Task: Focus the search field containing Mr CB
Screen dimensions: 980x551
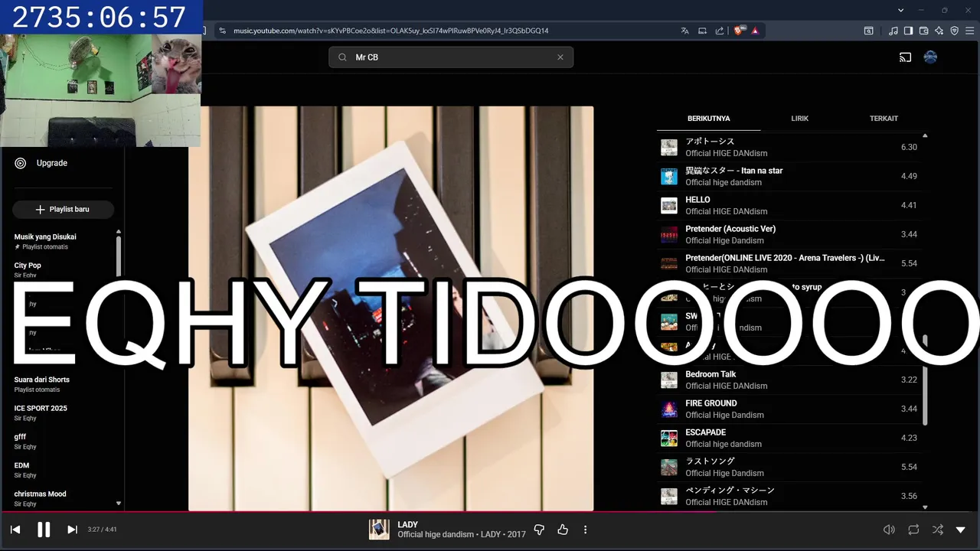Action: click(451, 57)
